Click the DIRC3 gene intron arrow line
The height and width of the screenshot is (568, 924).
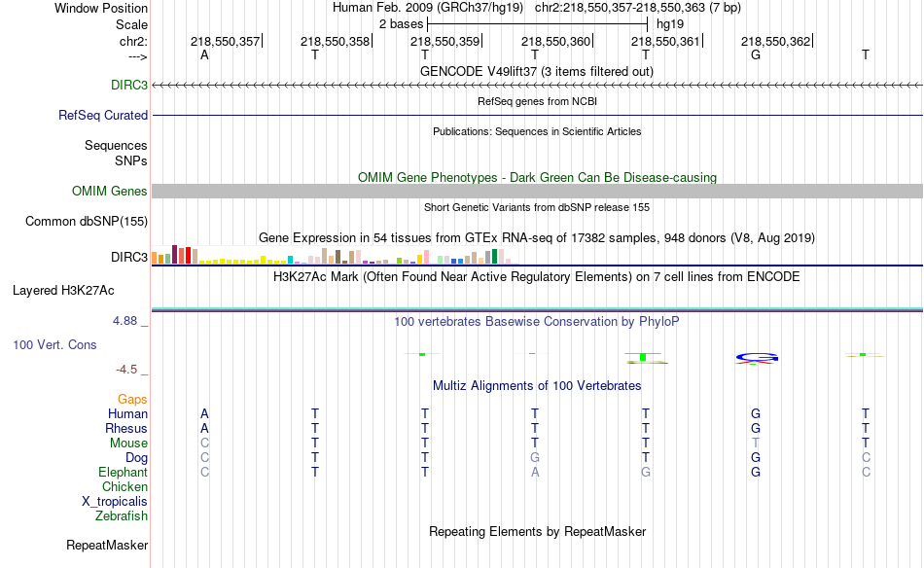coord(538,86)
